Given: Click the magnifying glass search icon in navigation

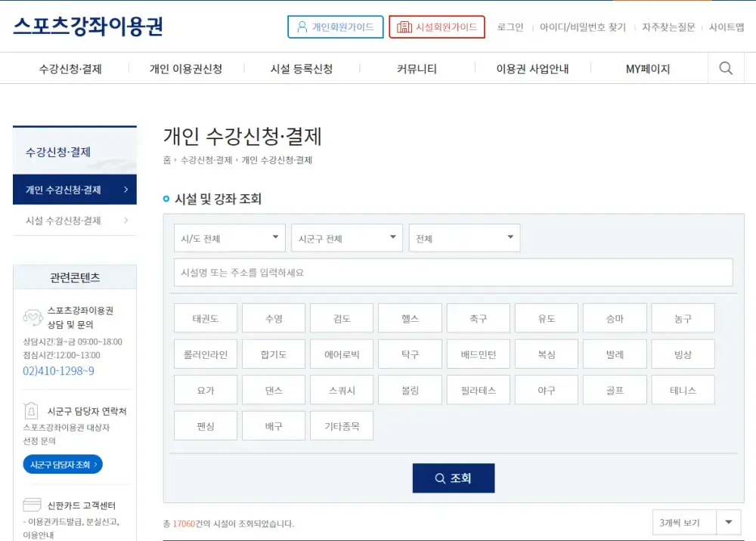Looking at the screenshot, I should point(725,68).
